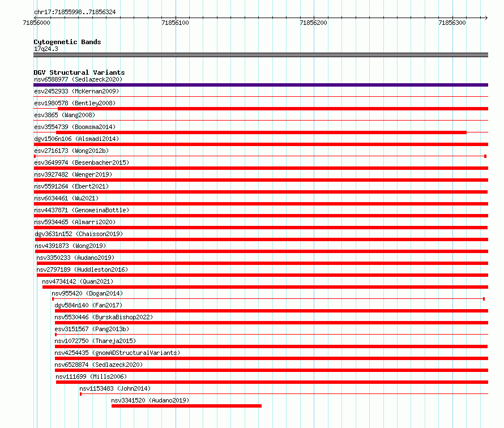The width and height of the screenshot is (504, 428).
Task: Open esv3649974 (Besenbacher2015) variant
Action: pos(82,162)
